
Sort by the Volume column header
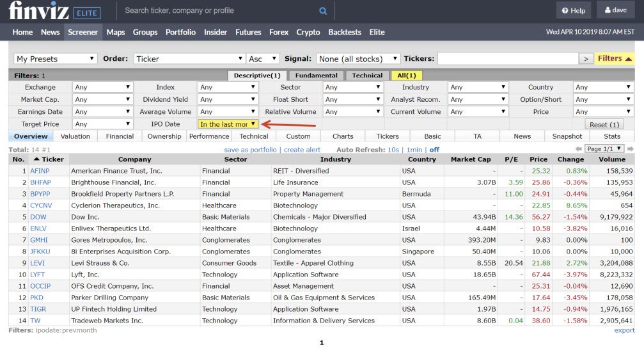tap(612, 159)
